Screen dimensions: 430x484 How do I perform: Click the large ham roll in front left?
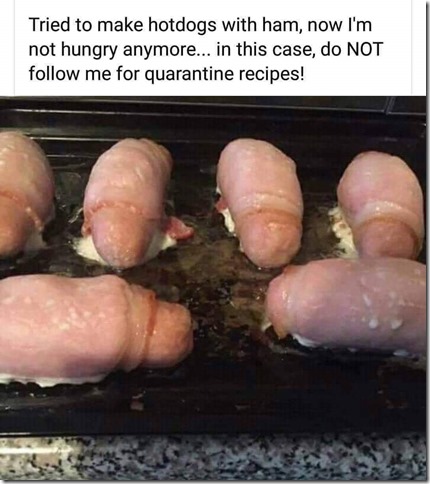click(95, 328)
